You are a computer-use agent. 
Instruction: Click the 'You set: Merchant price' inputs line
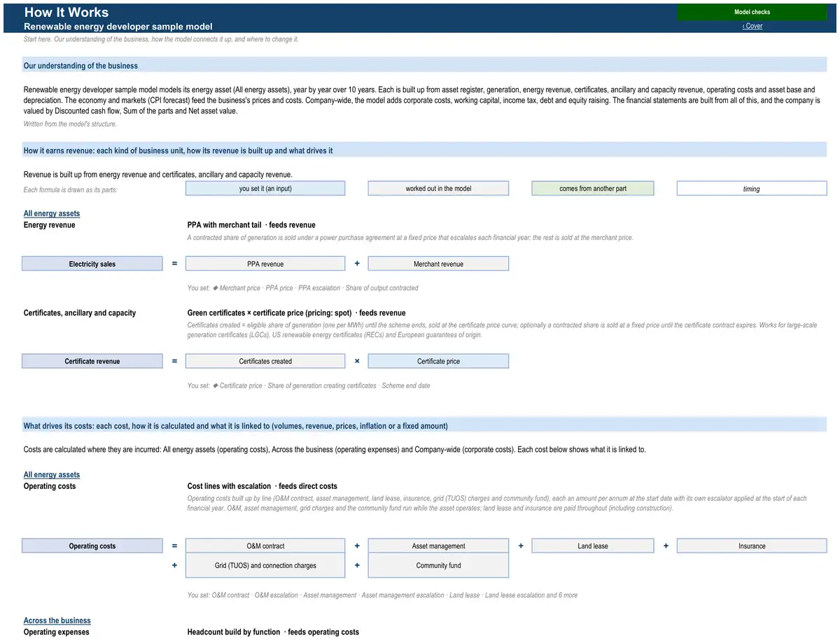pos(303,288)
